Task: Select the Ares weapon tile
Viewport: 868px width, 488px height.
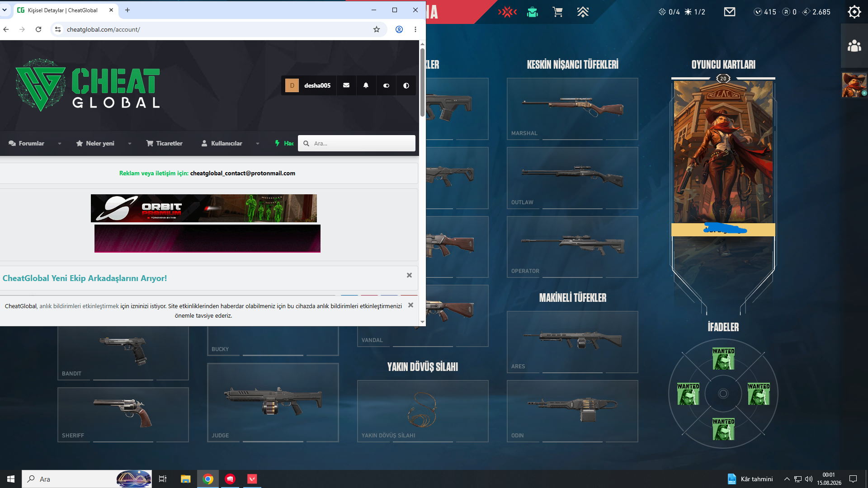Action: pos(572,342)
